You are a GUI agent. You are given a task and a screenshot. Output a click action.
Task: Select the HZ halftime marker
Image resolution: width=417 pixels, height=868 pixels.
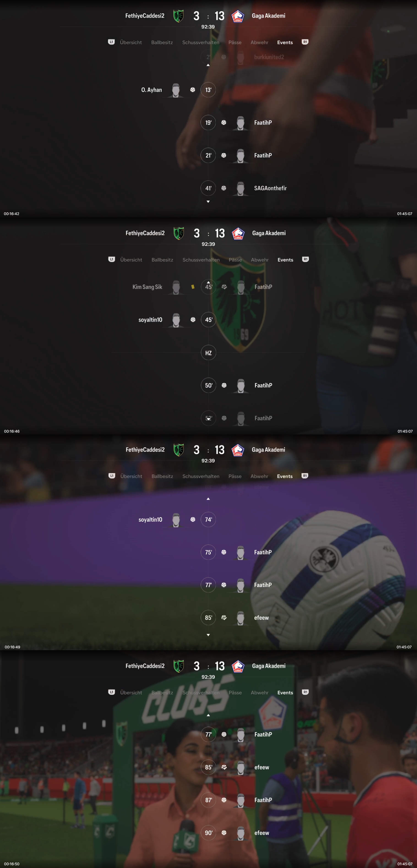pyautogui.click(x=208, y=353)
